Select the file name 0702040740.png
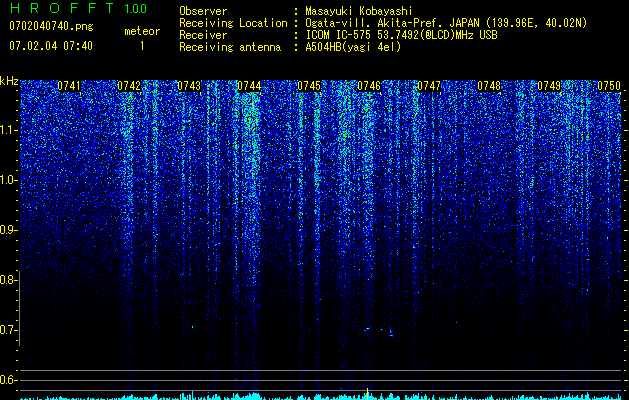This screenshot has width=629, height=400. pyautogui.click(x=51, y=26)
